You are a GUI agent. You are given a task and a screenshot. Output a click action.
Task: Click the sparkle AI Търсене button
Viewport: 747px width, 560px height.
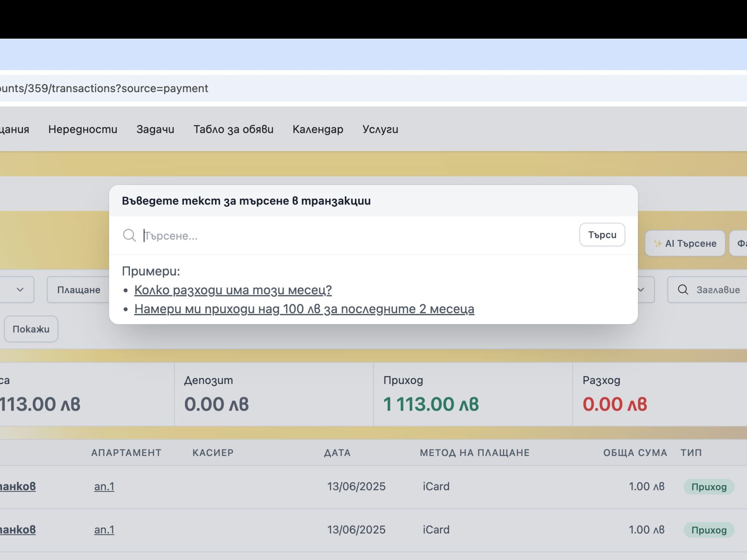(x=685, y=243)
